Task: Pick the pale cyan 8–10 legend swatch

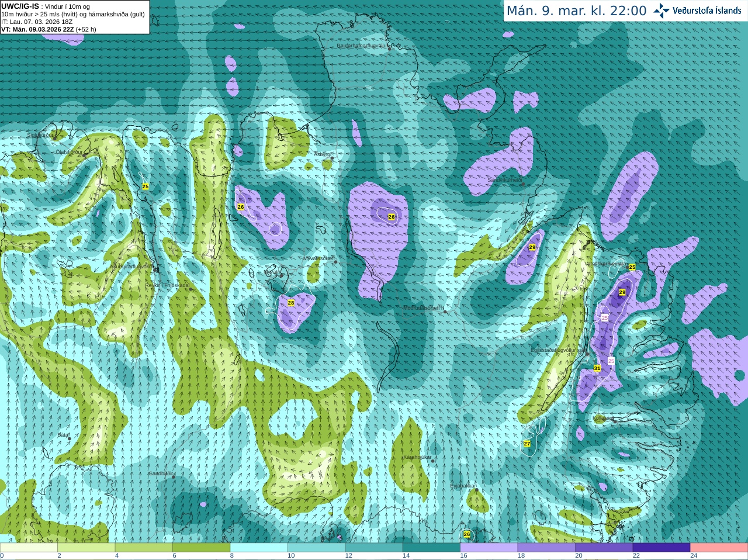Action: [259, 548]
